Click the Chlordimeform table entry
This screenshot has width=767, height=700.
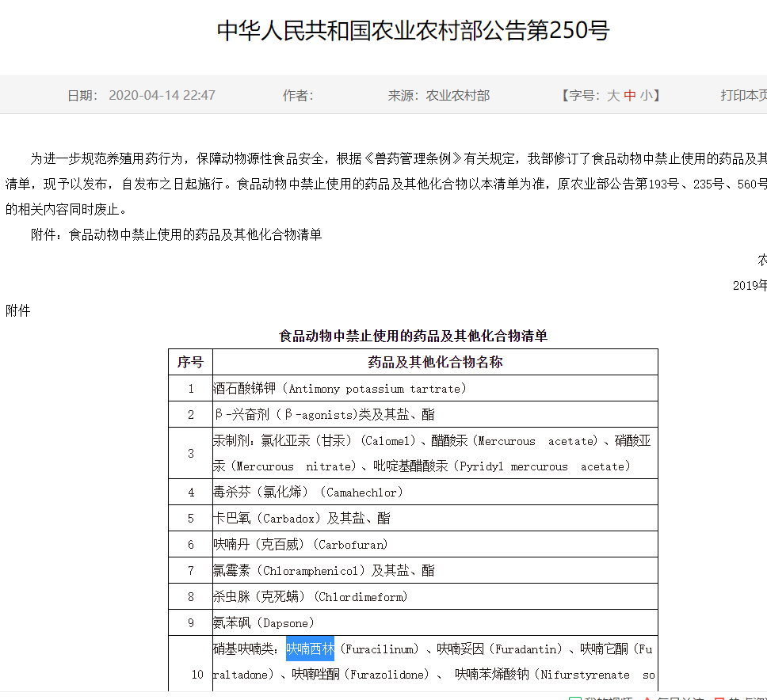311,597
